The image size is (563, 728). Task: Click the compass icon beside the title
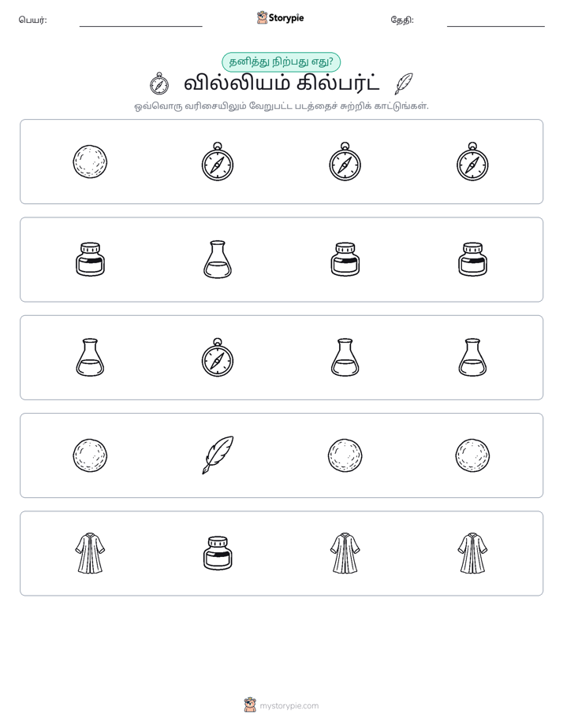159,84
